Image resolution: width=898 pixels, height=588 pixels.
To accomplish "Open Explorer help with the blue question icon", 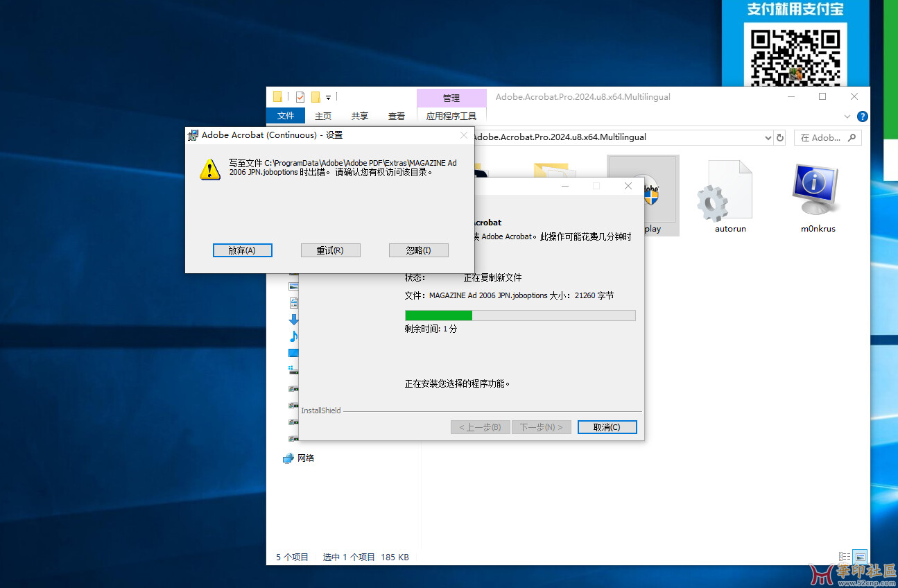I will [863, 116].
